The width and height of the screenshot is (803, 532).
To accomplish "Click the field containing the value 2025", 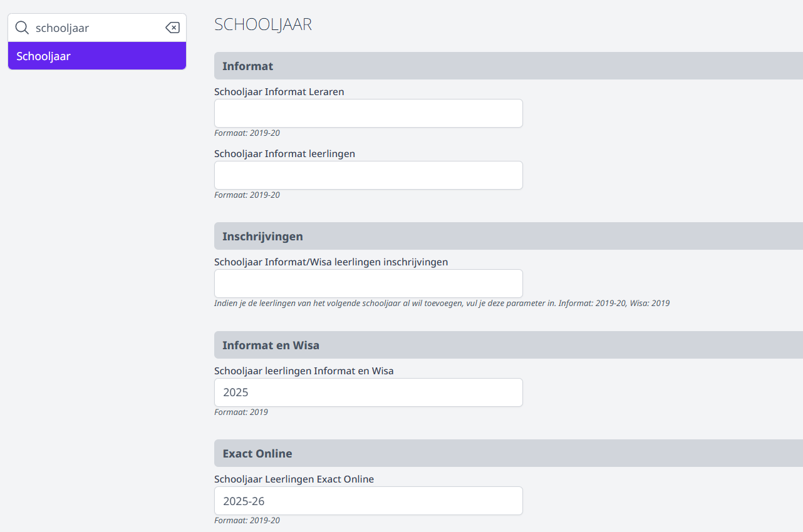I will pyautogui.click(x=368, y=392).
